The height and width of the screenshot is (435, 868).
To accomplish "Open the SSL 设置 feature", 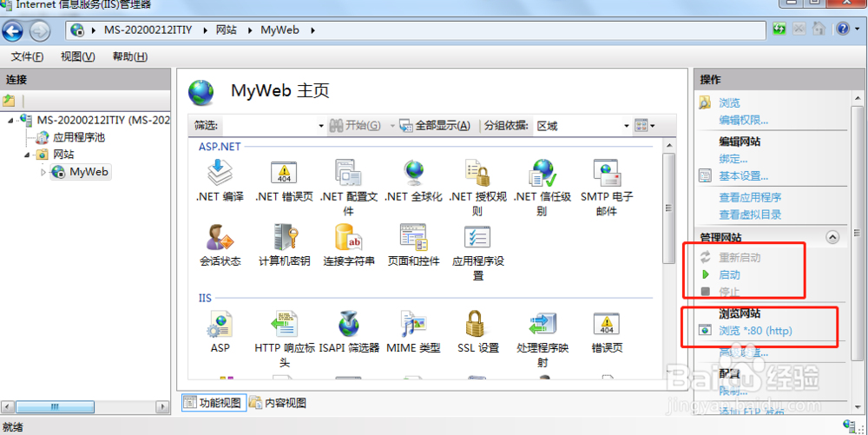I will [477, 332].
